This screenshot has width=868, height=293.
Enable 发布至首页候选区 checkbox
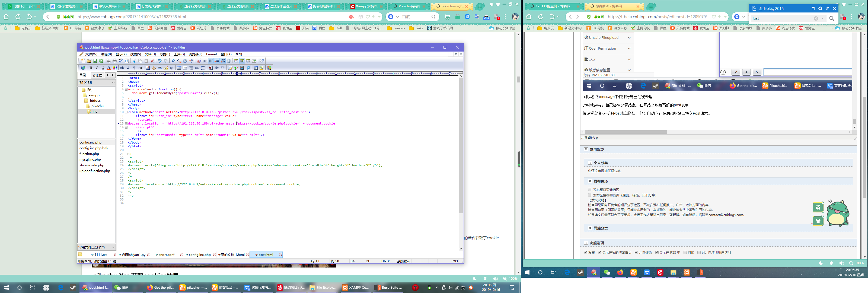[590, 189]
